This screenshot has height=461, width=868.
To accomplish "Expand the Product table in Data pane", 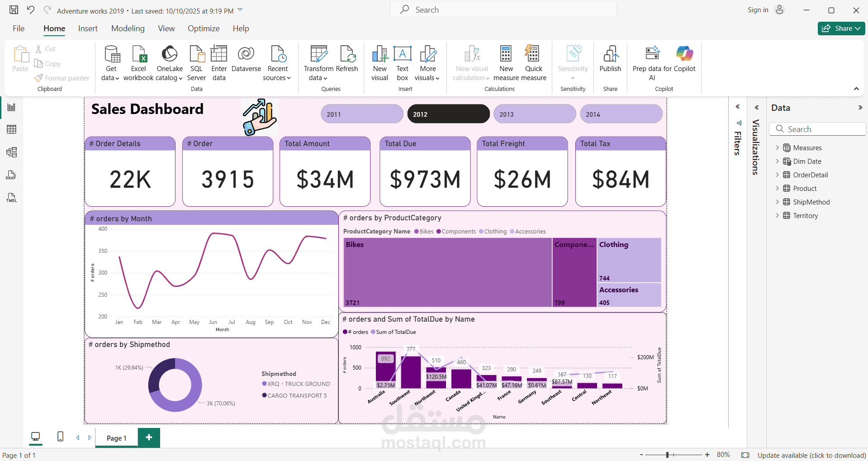I will point(778,188).
